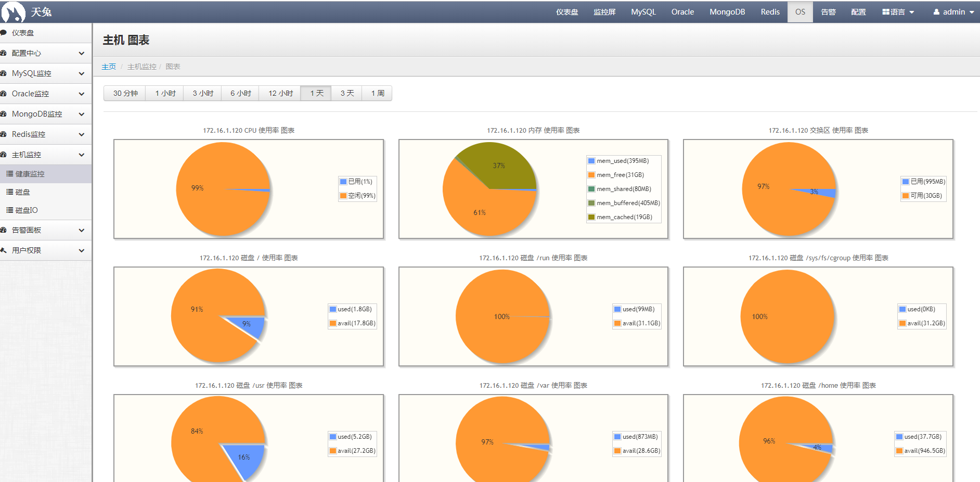980x482 pixels.
Task: Choose the 1 天 time range
Action: pyautogui.click(x=317, y=93)
